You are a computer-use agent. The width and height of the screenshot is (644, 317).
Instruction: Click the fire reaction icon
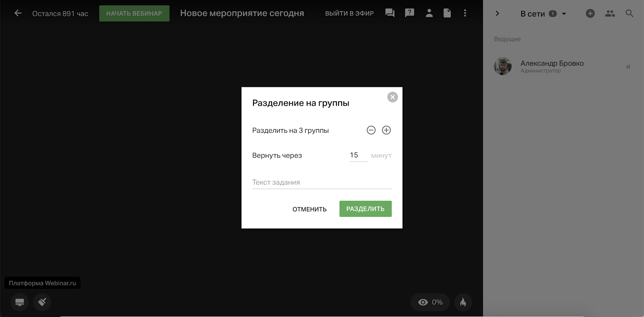tap(463, 302)
